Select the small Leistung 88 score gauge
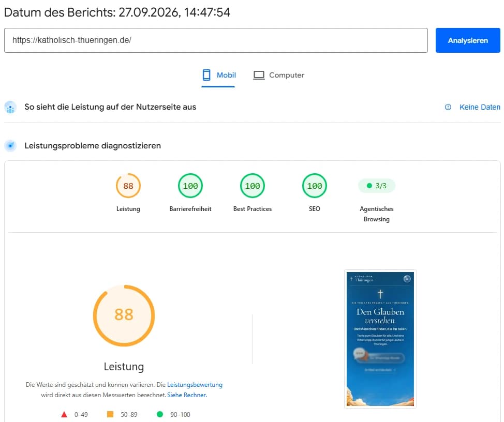 128,186
